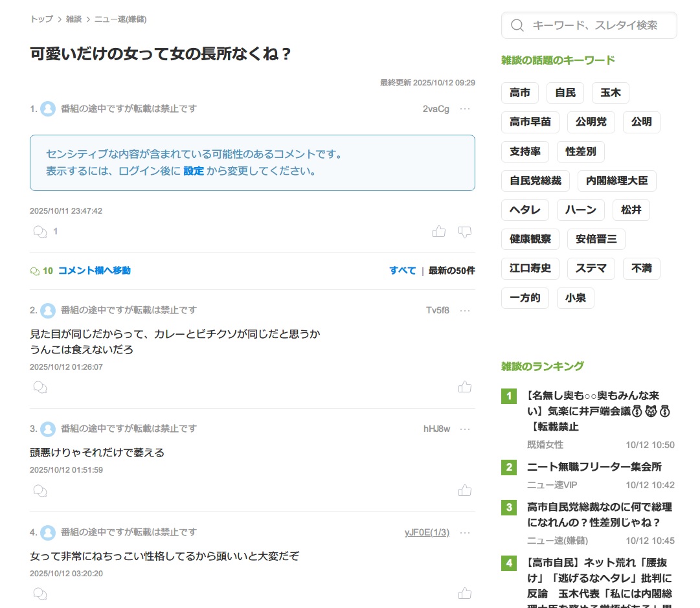The image size is (700, 608).
Task: Open ranking thread ニート無職フリーター集会所
Action: point(594,467)
